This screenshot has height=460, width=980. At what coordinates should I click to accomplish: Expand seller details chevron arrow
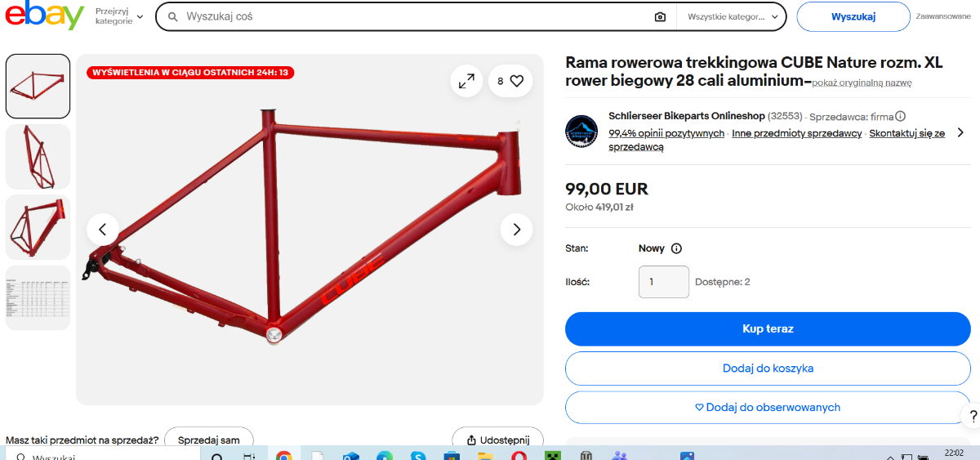tap(960, 132)
